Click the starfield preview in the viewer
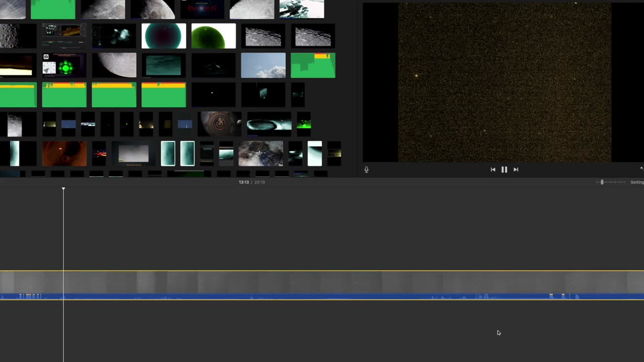 click(505, 82)
